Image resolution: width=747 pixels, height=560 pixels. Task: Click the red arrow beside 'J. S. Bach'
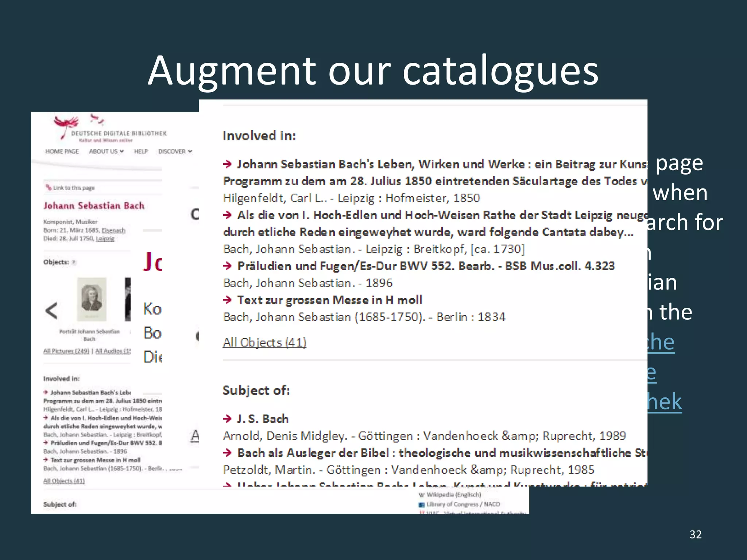[228, 419]
